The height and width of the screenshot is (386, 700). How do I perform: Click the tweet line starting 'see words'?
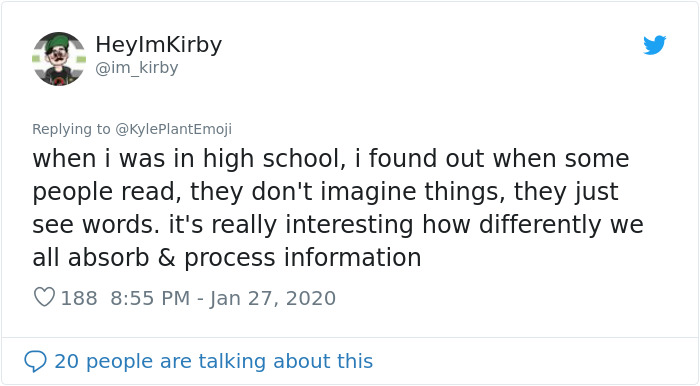[338, 224]
